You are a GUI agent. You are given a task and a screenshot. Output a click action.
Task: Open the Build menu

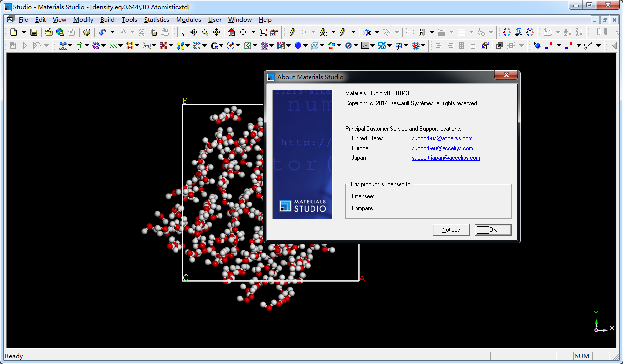coord(107,20)
